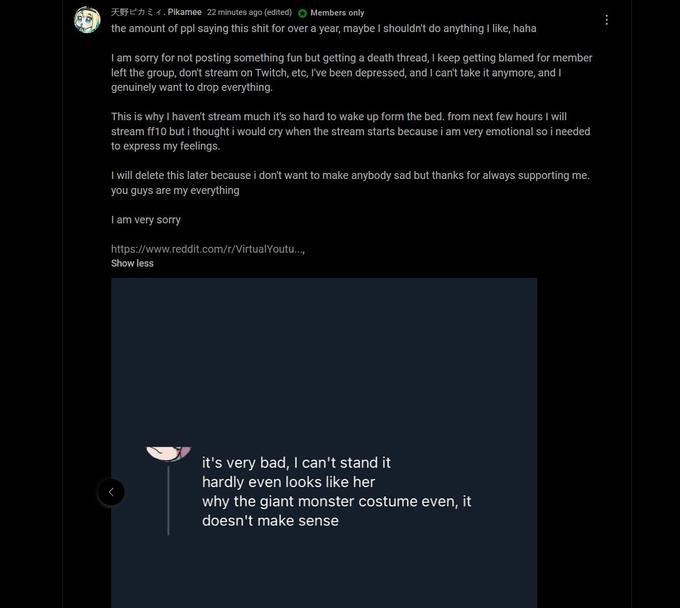
Task: Open the post options three-dot menu
Action: tap(606, 20)
